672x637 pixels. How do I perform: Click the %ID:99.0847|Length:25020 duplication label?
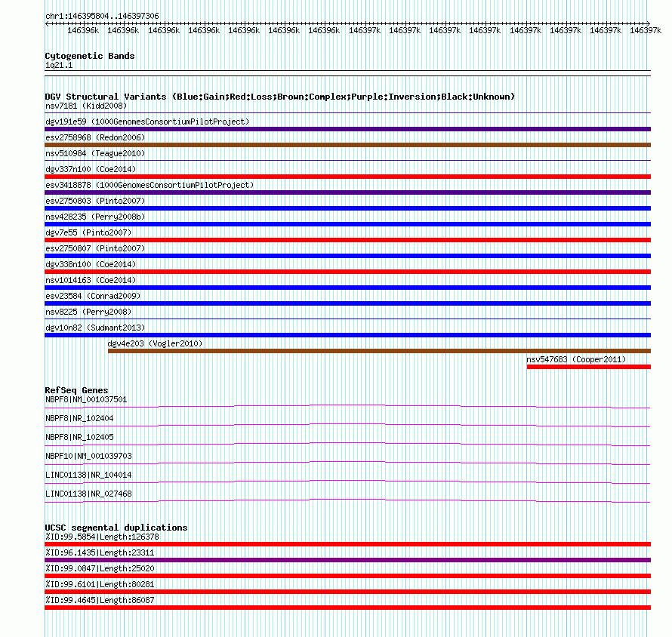click(x=100, y=569)
